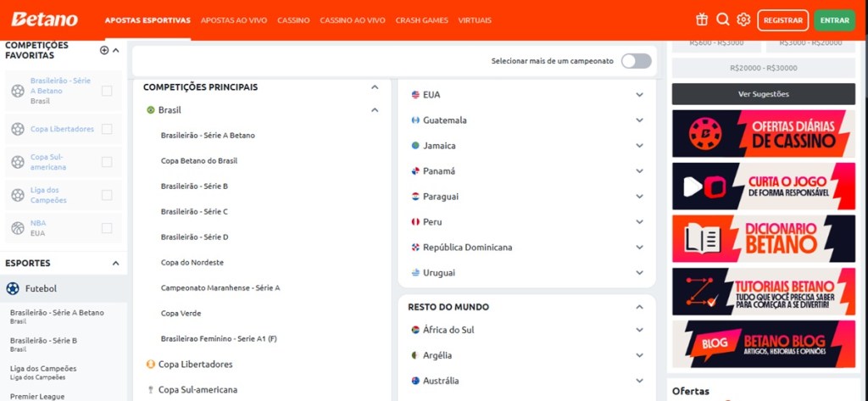Expand the EUA country list
Screen dimensions: 868x401
click(639, 95)
